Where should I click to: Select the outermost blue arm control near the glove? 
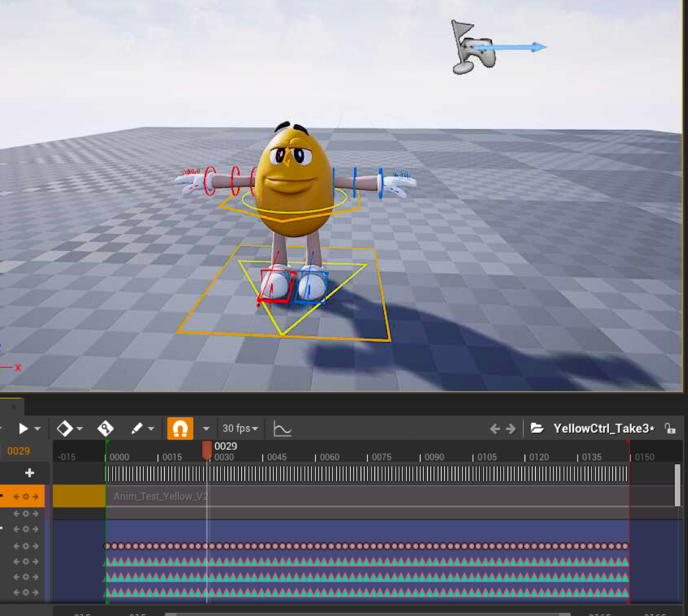click(x=380, y=183)
